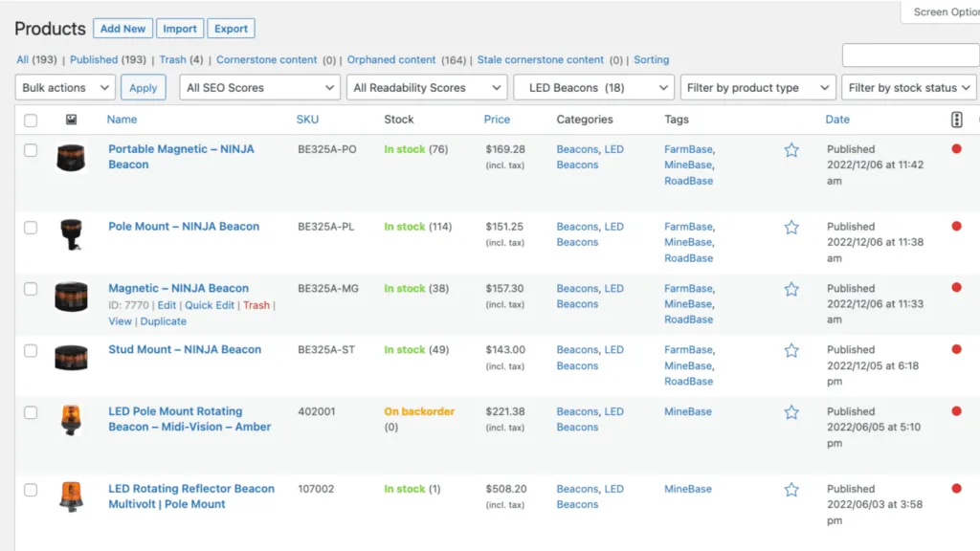Click Edit link under Magnetic NINJA Beacon
The width and height of the screenshot is (980, 551).
167,305
